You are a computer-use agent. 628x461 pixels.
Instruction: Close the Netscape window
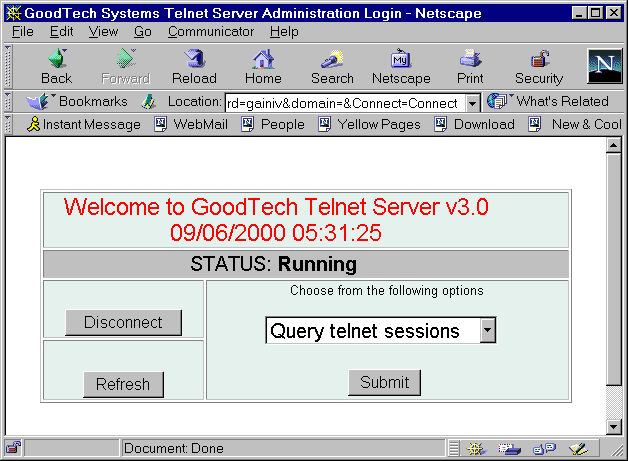pyautogui.click(x=614, y=13)
